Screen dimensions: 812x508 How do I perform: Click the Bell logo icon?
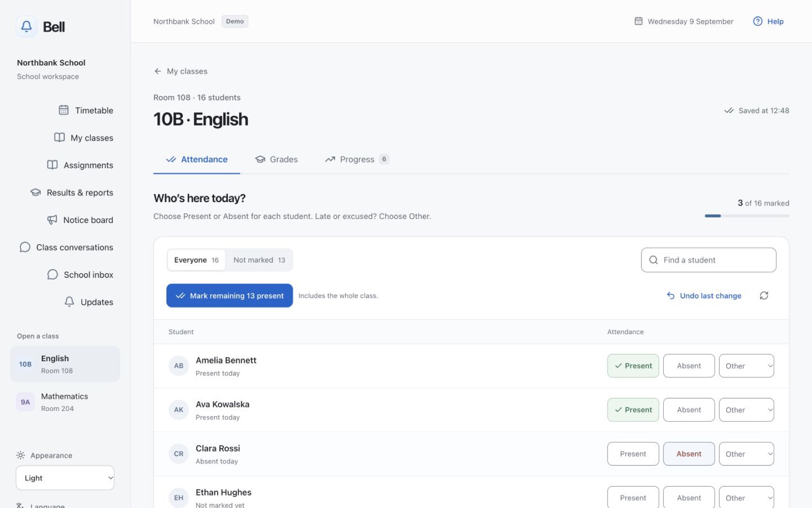click(x=26, y=26)
